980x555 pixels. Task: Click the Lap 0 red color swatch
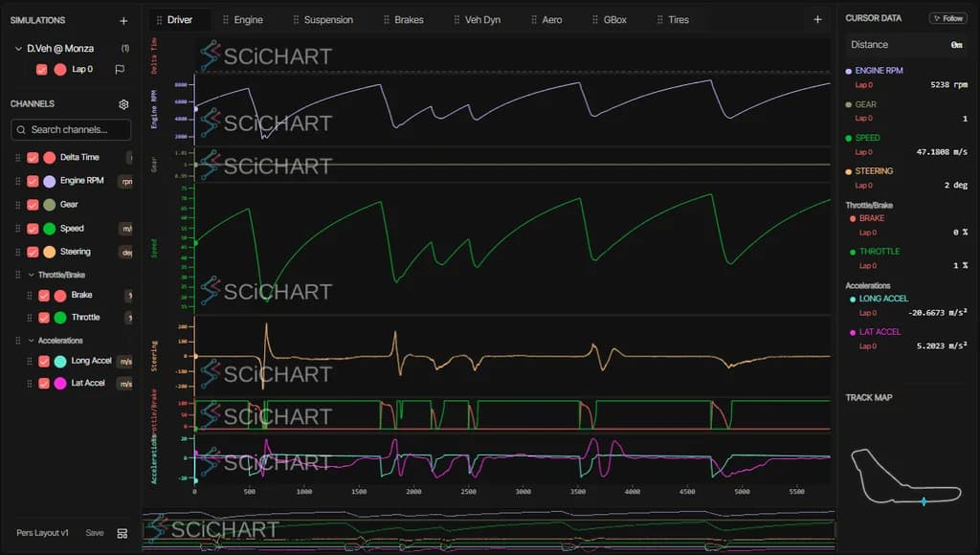(60, 69)
